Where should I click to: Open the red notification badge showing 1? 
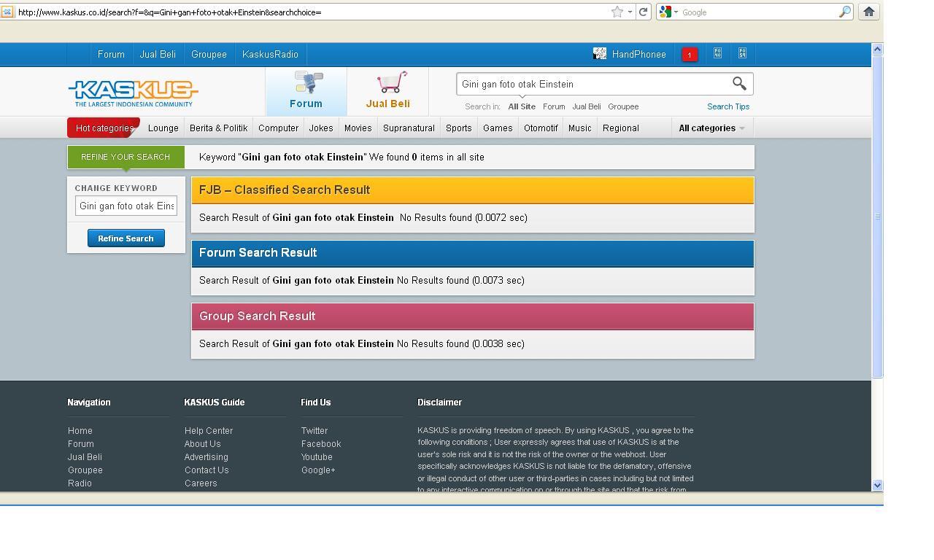click(x=689, y=55)
